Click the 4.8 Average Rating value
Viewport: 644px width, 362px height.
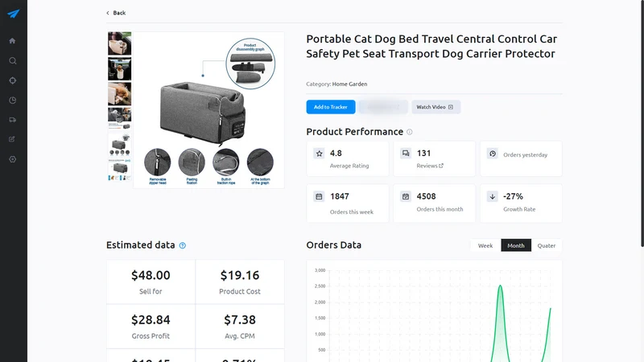pyautogui.click(x=336, y=154)
